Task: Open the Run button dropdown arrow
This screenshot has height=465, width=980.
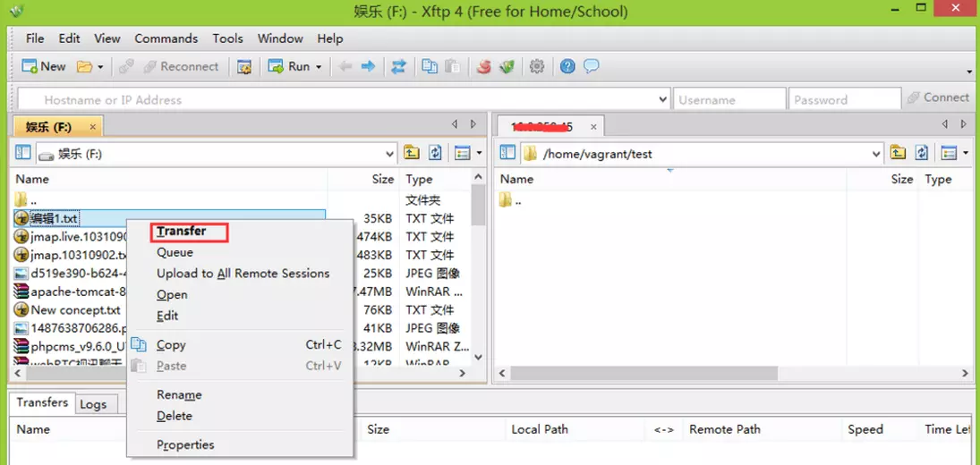Action: click(319, 67)
